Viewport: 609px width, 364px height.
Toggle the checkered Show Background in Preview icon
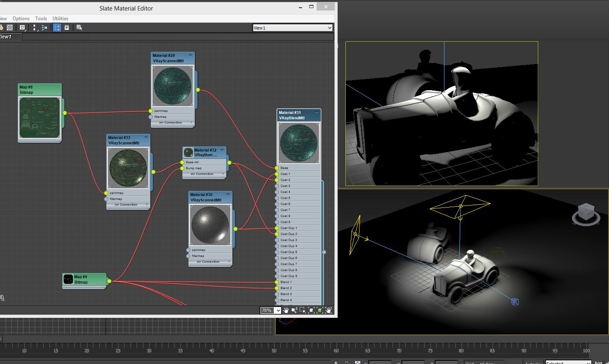click(10, 28)
